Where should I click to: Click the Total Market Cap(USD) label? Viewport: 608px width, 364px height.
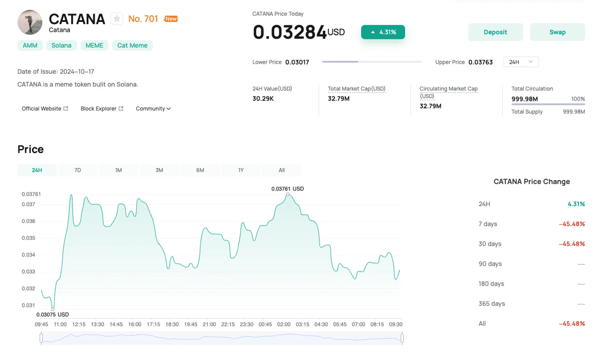point(356,89)
